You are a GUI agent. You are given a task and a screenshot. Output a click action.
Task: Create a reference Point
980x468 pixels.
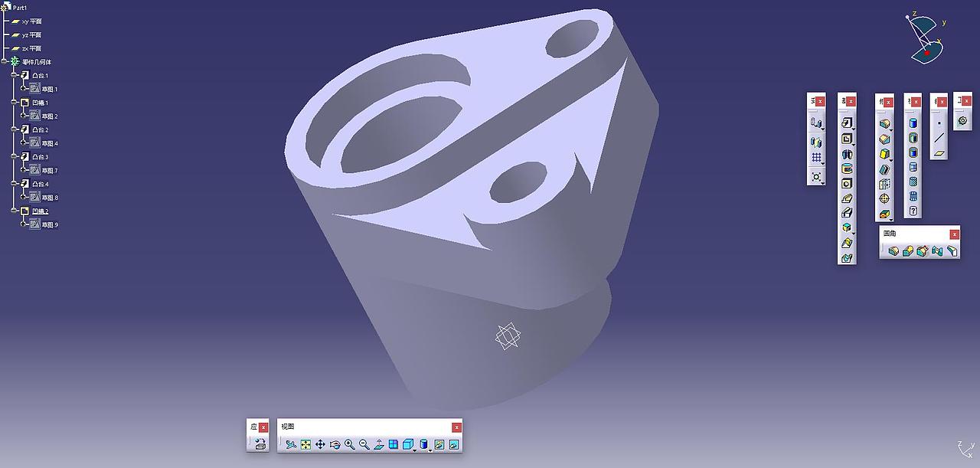(939, 123)
